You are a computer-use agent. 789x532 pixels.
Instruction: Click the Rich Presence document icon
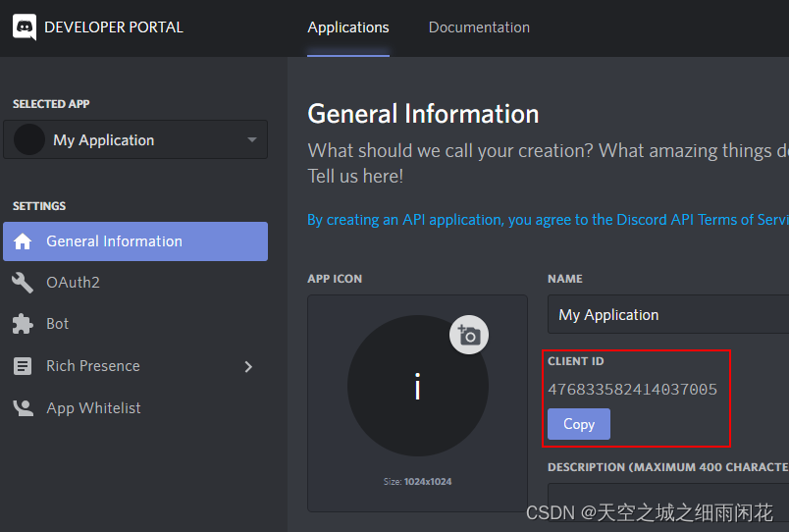click(23, 366)
